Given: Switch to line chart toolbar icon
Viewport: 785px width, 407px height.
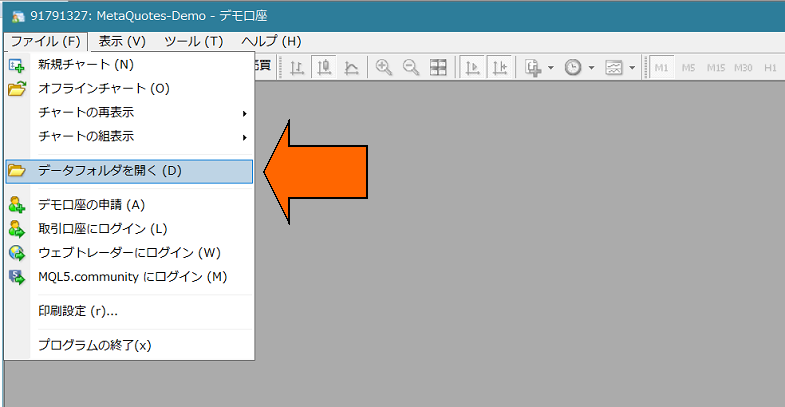Looking at the screenshot, I should pyautogui.click(x=351, y=67).
